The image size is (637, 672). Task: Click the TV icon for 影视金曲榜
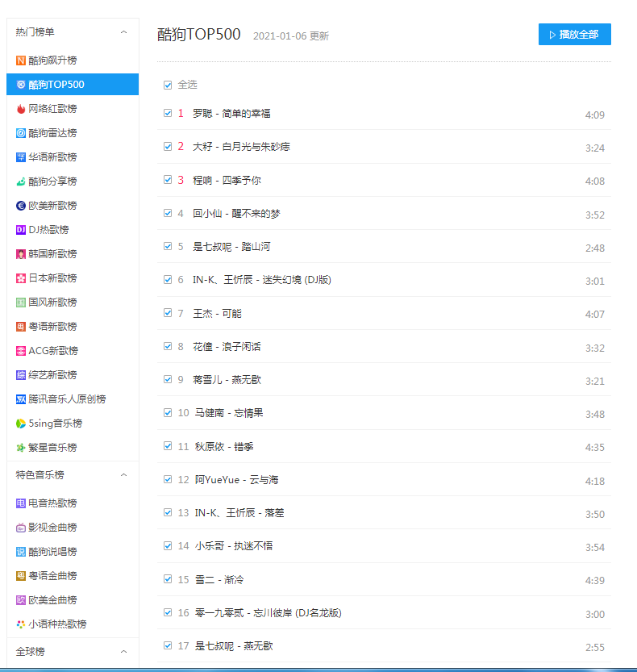[x=21, y=528]
